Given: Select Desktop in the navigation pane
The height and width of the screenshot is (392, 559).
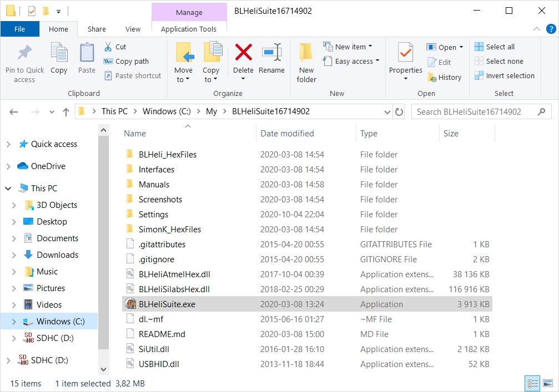Looking at the screenshot, I should (52, 221).
